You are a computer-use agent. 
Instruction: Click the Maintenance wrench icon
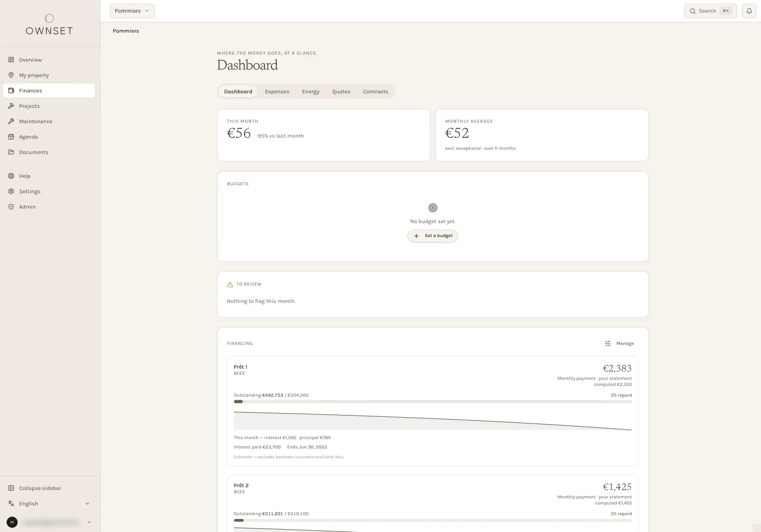(x=11, y=121)
